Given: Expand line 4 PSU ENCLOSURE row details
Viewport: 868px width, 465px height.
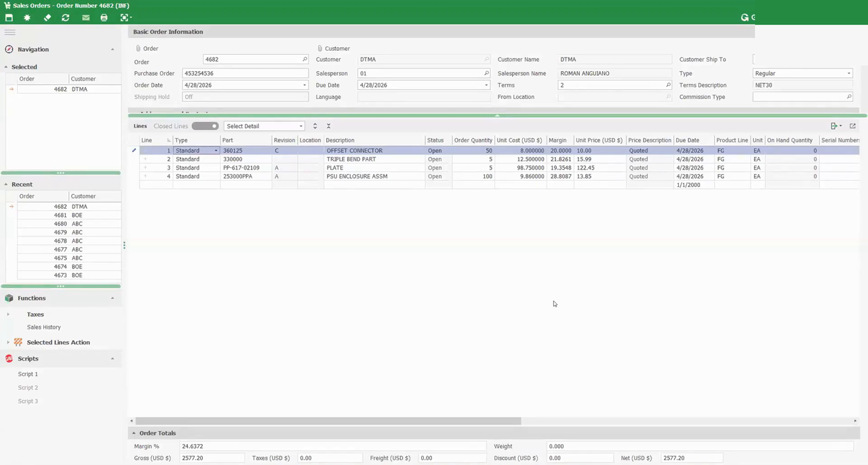Looking at the screenshot, I should 145,176.
